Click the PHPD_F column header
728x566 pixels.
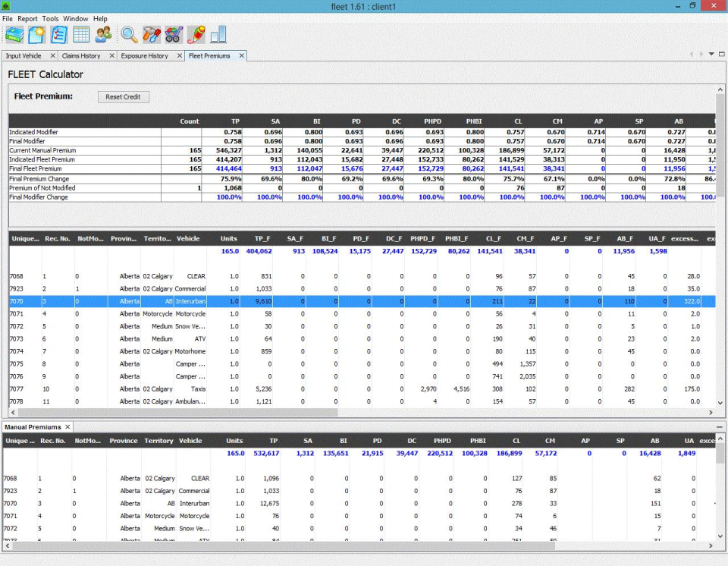(x=422, y=238)
